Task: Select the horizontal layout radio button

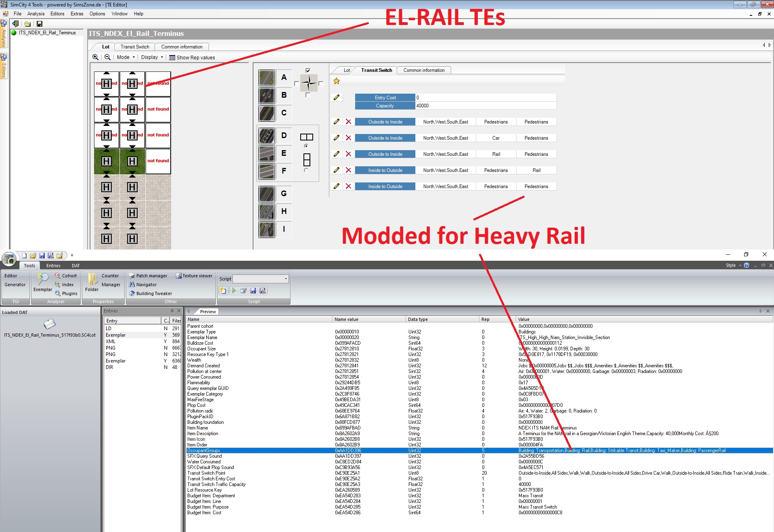Action: point(306,146)
